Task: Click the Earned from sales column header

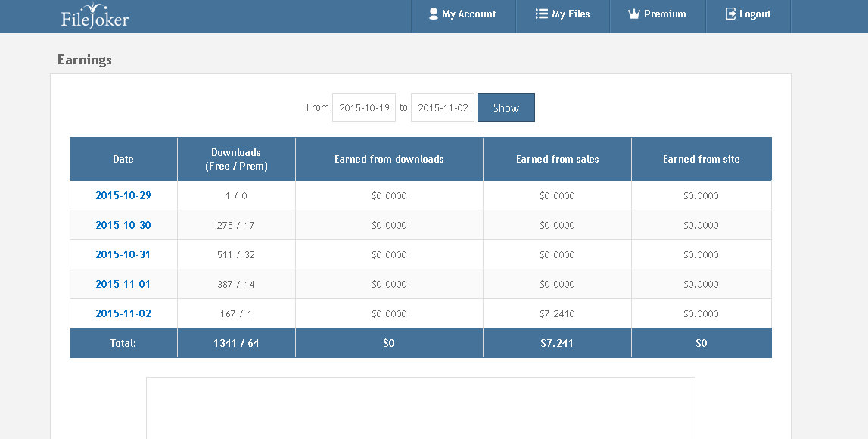Action: point(557,159)
